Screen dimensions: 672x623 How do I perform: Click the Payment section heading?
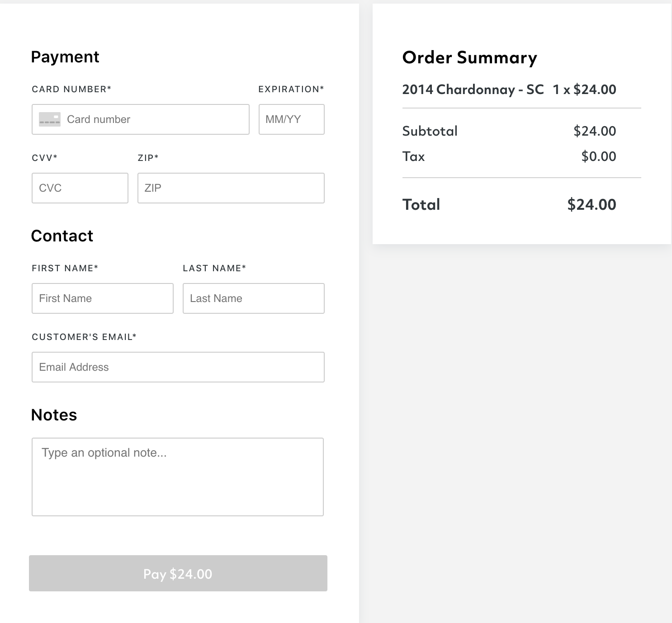point(65,57)
